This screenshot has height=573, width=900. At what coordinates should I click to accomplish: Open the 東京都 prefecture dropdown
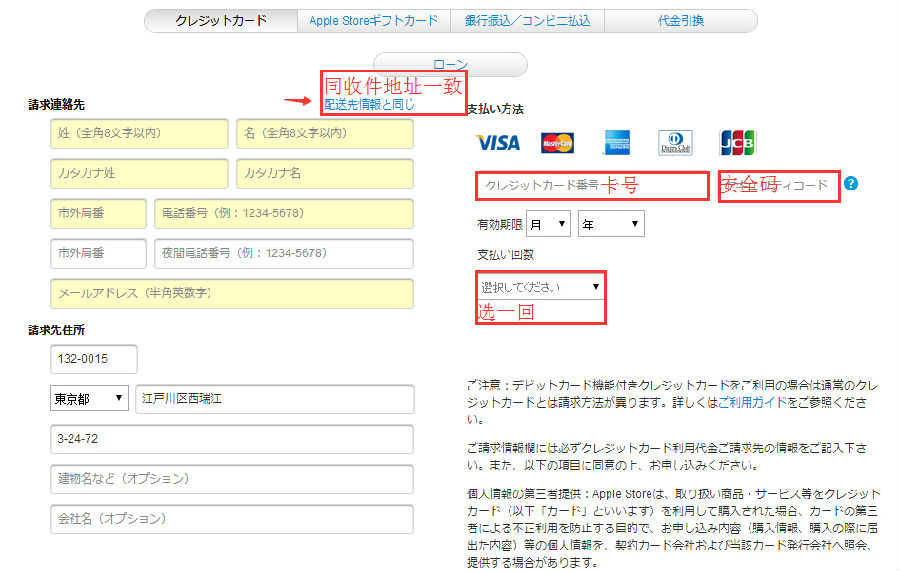coord(89,398)
